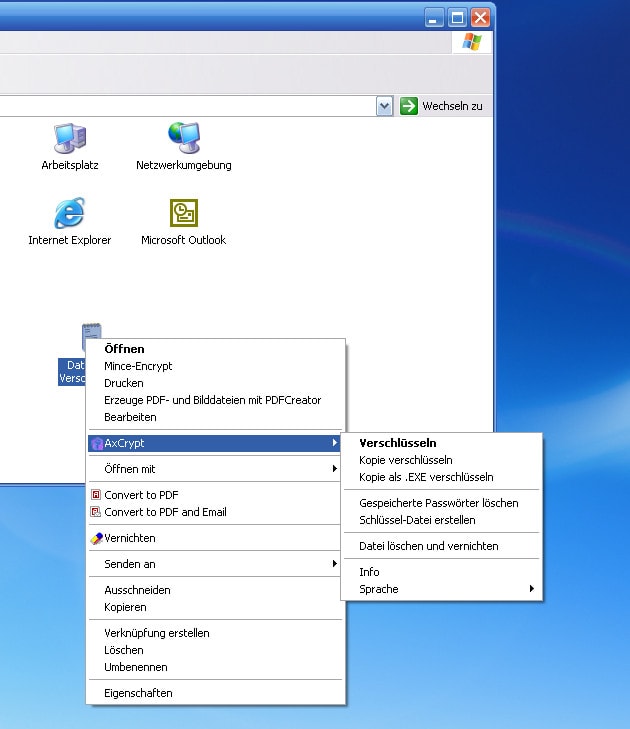The height and width of the screenshot is (729, 630).
Task: Open Sprache language submenu entry
Action: point(442,589)
